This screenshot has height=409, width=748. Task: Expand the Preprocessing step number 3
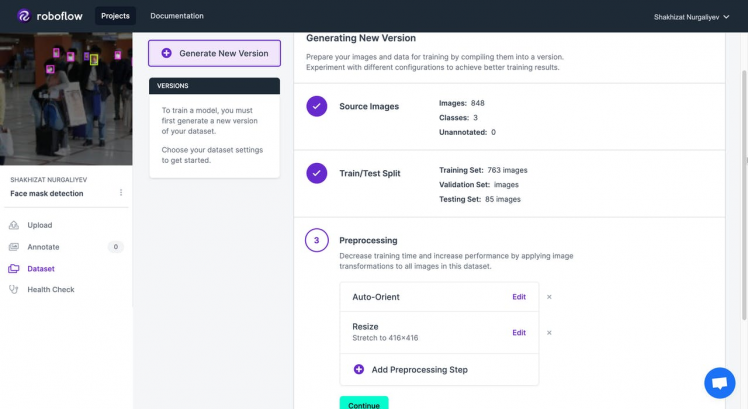coord(317,240)
